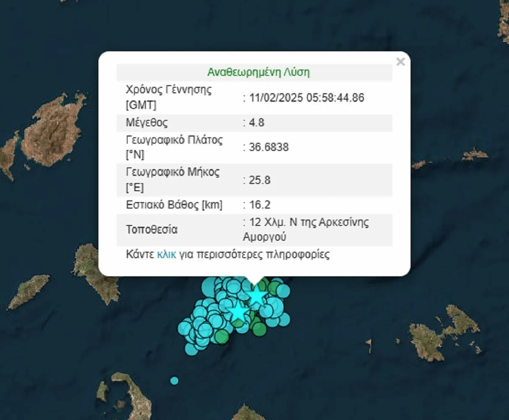Select the lower-left cyan star marker
The width and height of the screenshot is (509, 420).
tap(239, 312)
